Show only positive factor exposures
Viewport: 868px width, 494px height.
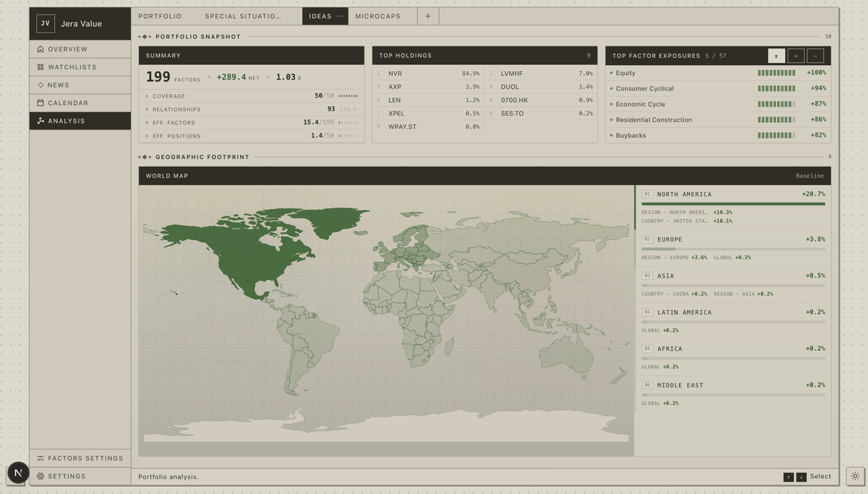tap(796, 56)
